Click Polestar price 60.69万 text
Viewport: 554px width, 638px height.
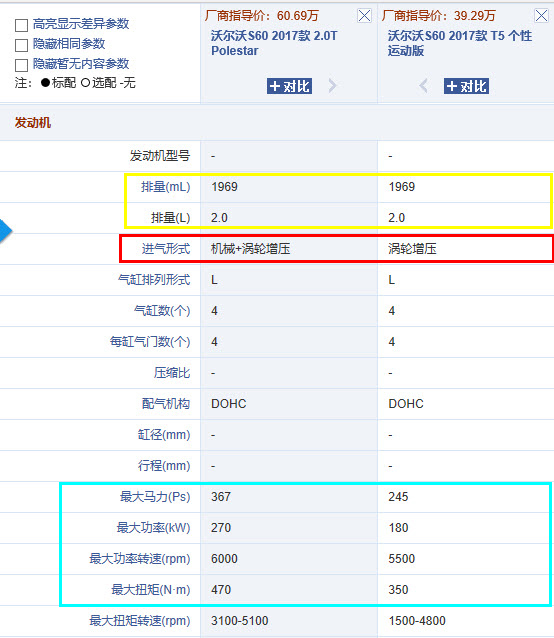click(x=298, y=16)
